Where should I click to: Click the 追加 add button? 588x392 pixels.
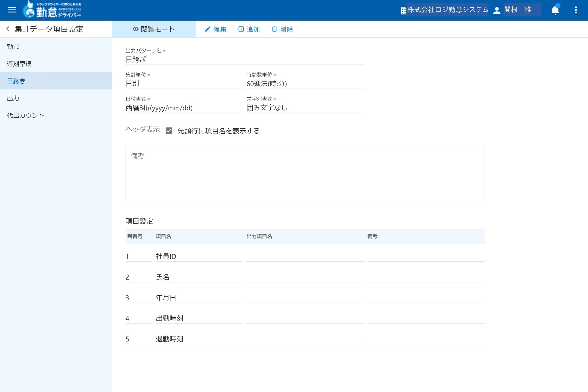(249, 29)
